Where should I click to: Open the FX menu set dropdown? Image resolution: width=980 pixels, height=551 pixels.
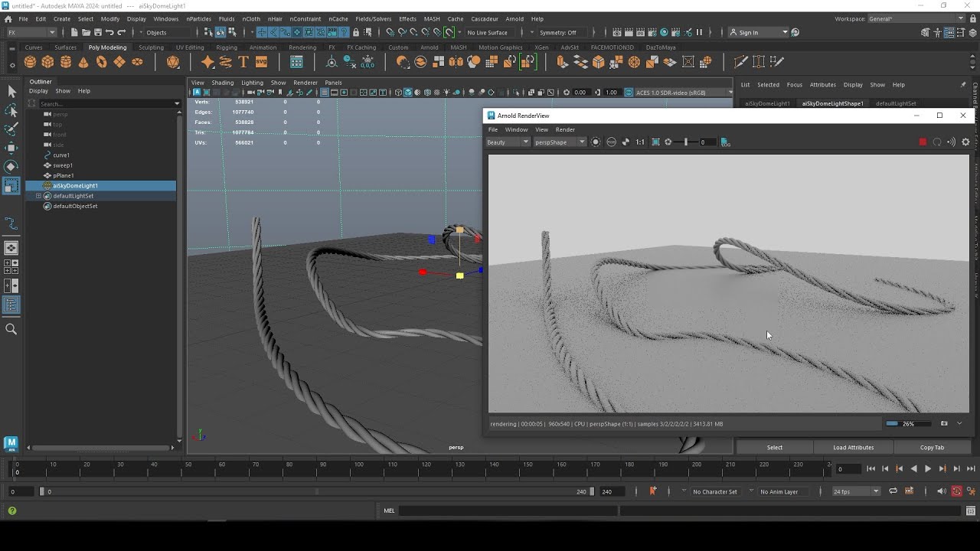[x=31, y=32]
